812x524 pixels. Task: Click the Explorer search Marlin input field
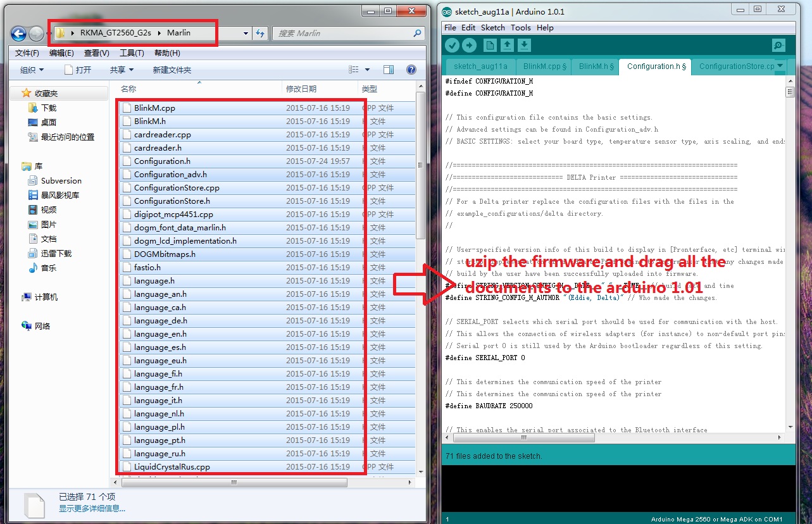[342, 33]
